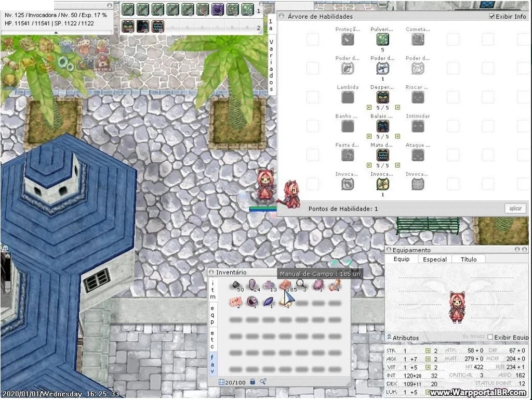
Task: Click the 20/100 inventory count
Action: pyautogui.click(x=235, y=382)
